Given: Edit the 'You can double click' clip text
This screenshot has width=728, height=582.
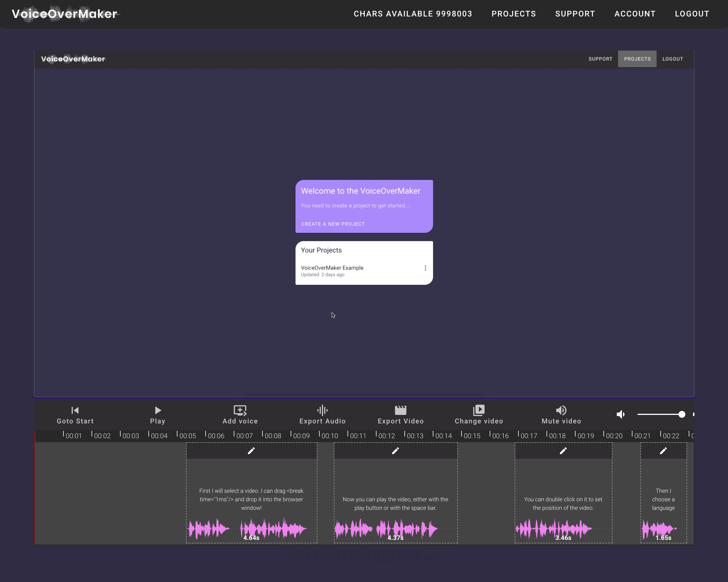Looking at the screenshot, I should 563,451.
